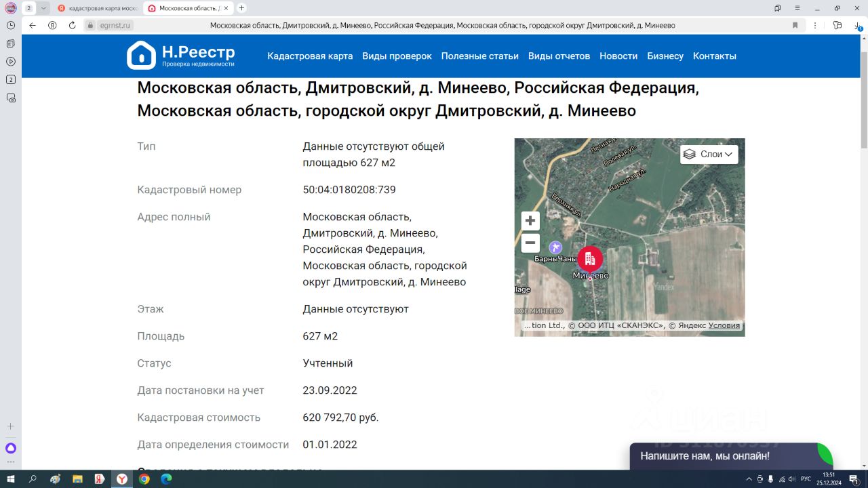Click the egrnst.ru address field

click(115, 26)
